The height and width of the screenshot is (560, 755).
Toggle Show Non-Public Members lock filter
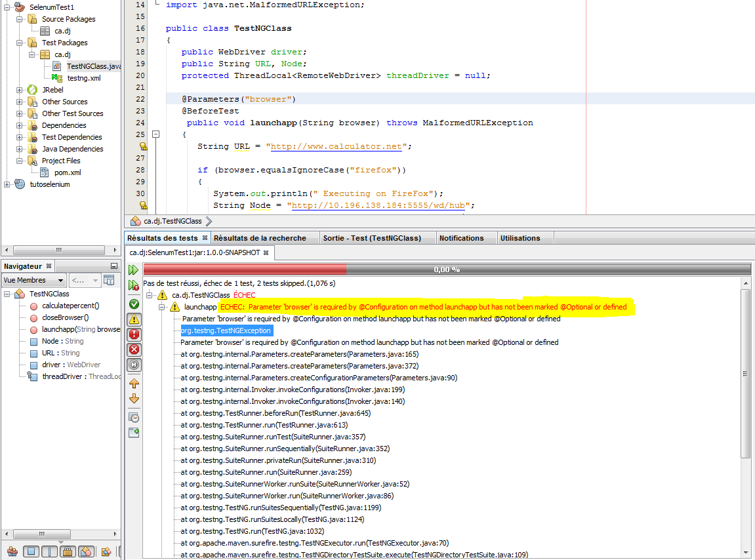[x=68, y=552]
